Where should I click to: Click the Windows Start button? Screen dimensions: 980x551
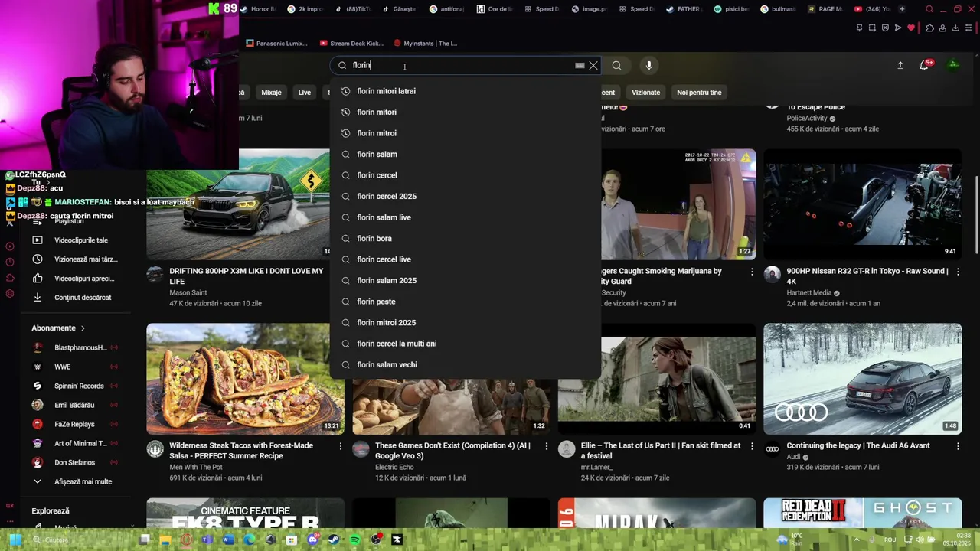[x=15, y=540]
